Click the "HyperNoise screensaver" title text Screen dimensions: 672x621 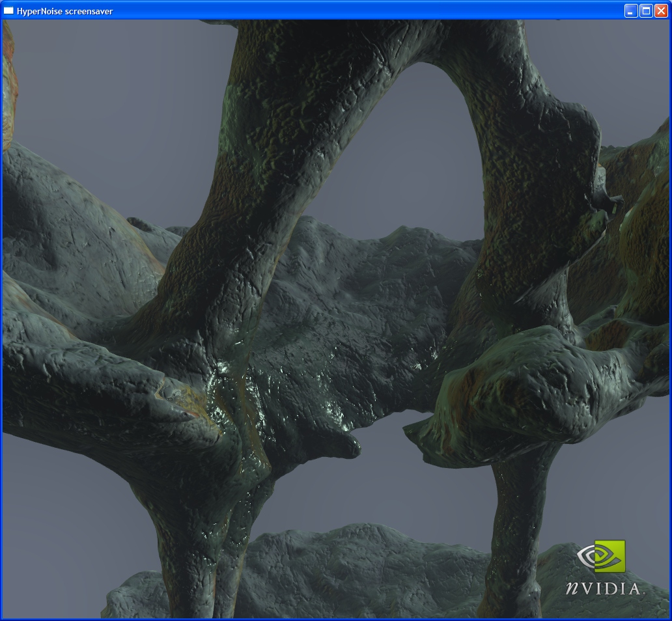tap(64, 11)
